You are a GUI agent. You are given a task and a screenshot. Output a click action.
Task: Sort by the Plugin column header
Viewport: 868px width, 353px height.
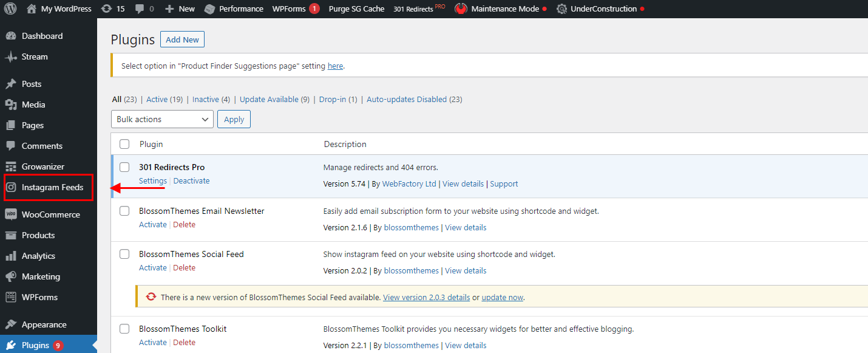click(151, 144)
